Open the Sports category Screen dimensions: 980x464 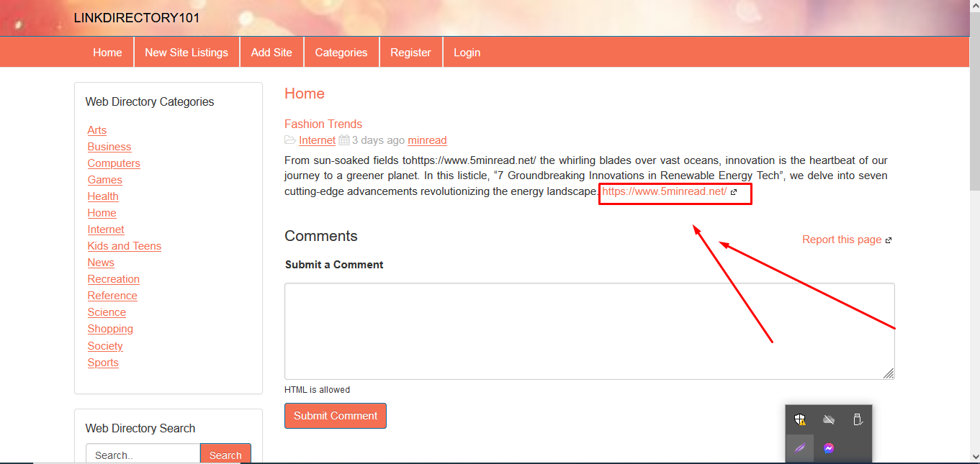pyautogui.click(x=103, y=363)
